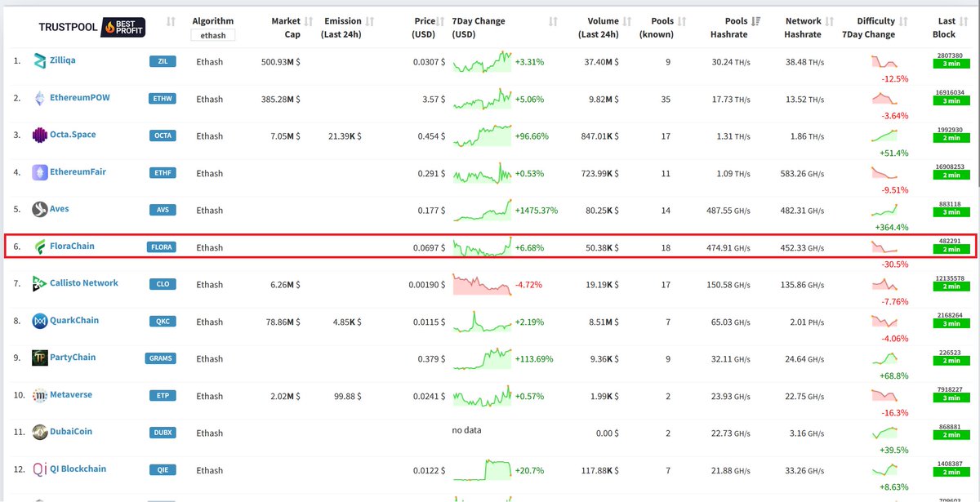Open the QI Blockchain coin page link
The height and width of the screenshot is (502, 980).
78,469
